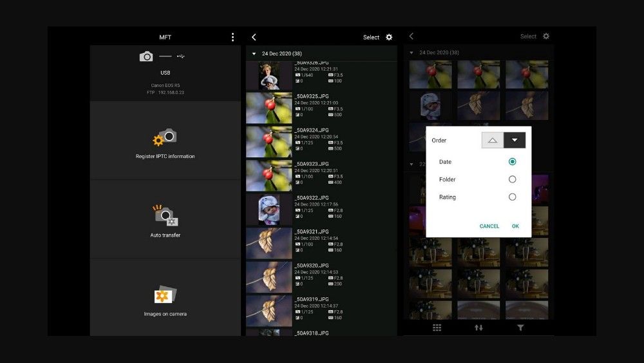This screenshot has width=644, height=363.
Task: Open the three-dot overflow menu in MFT
Action: click(x=232, y=37)
